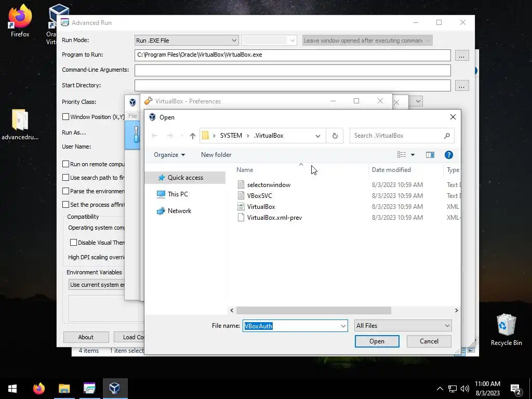Screen dimensions: 532x399
Task: Expand the address bar path history dropdown
Action: [317, 136]
